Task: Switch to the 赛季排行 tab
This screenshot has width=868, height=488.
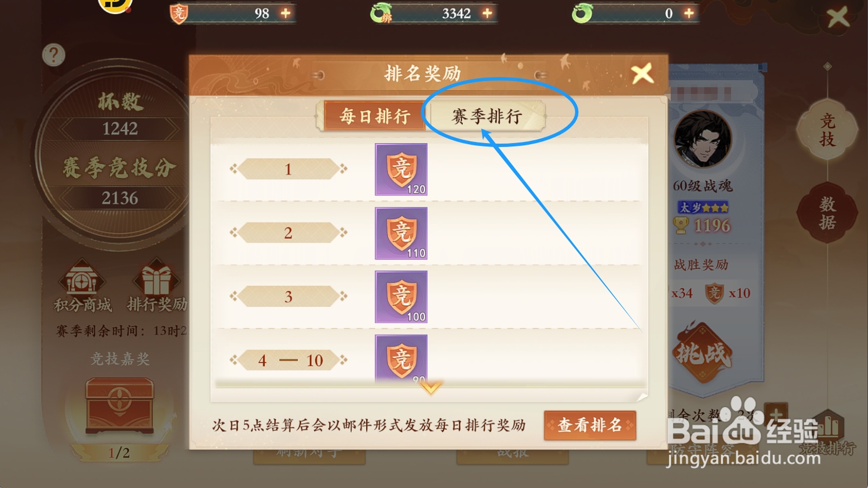Action: click(486, 116)
